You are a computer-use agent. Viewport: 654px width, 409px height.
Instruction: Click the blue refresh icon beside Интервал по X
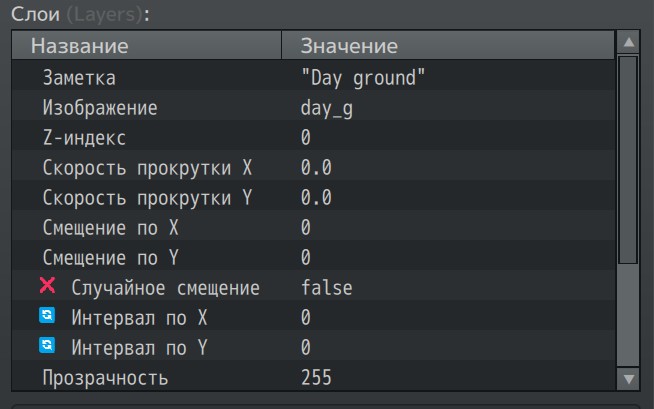[x=47, y=315]
